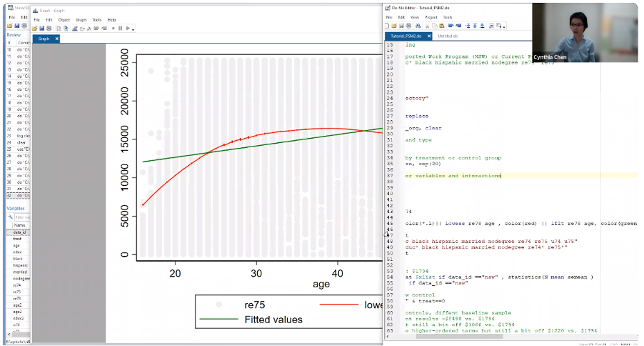Select the data_id variable in Variables panel

click(x=21, y=232)
